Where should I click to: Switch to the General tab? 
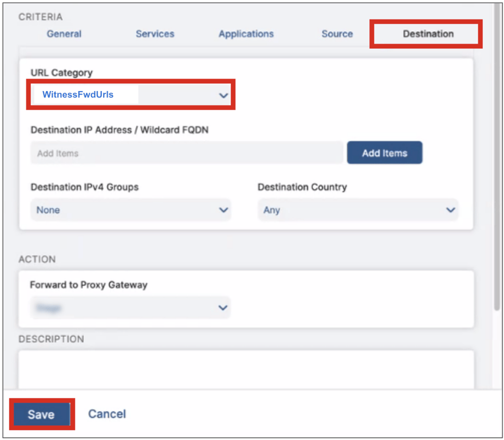(64, 34)
